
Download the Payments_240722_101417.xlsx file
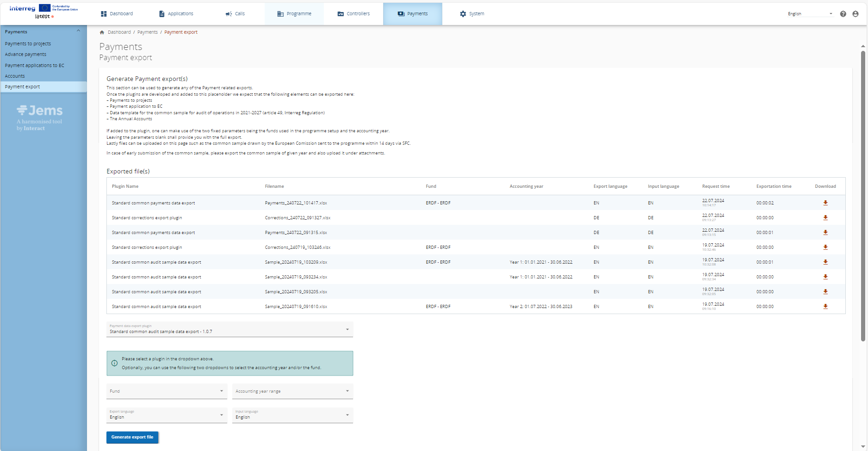(x=825, y=203)
